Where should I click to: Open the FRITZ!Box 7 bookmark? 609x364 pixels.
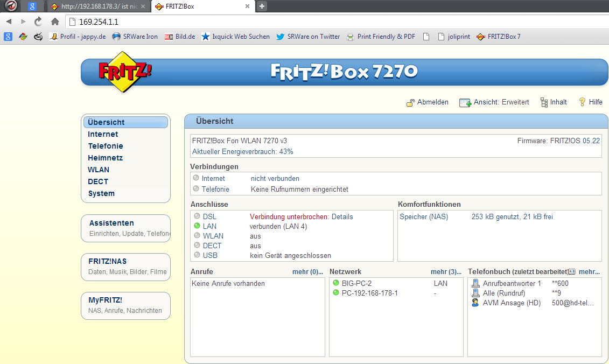tap(498, 37)
